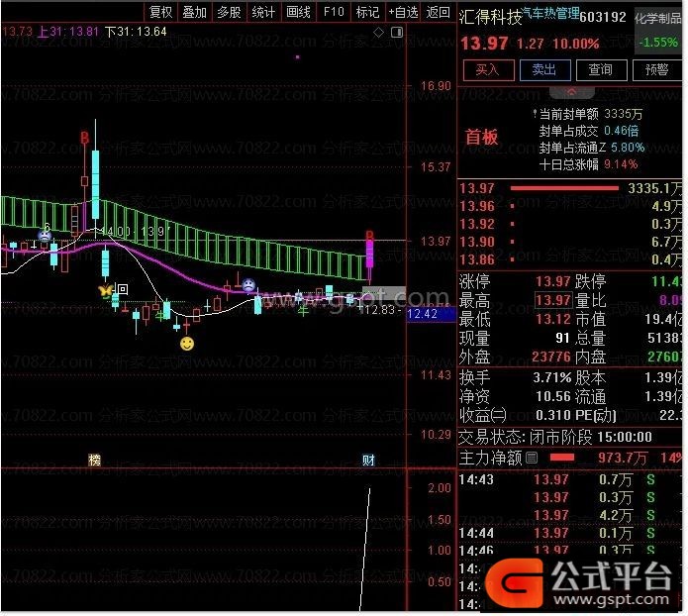Select the 多股 multi-stock view
Viewport: 688px width, 616px height.
pyautogui.click(x=229, y=12)
